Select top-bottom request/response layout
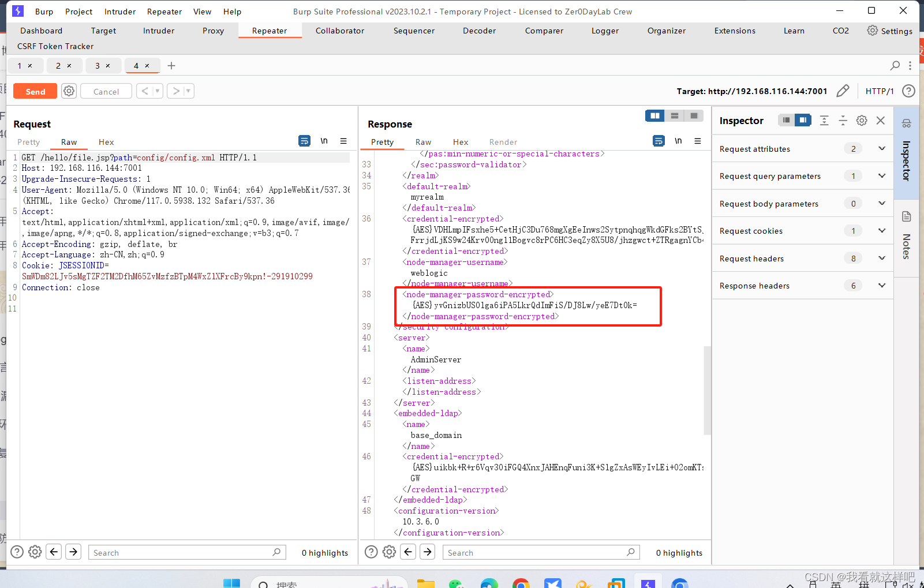 [674, 116]
